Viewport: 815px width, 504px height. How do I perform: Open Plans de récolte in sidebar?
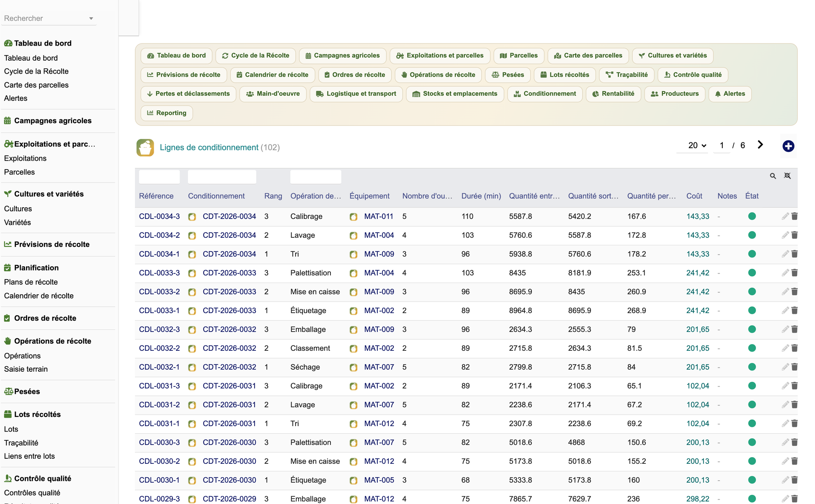pos(31,282)
